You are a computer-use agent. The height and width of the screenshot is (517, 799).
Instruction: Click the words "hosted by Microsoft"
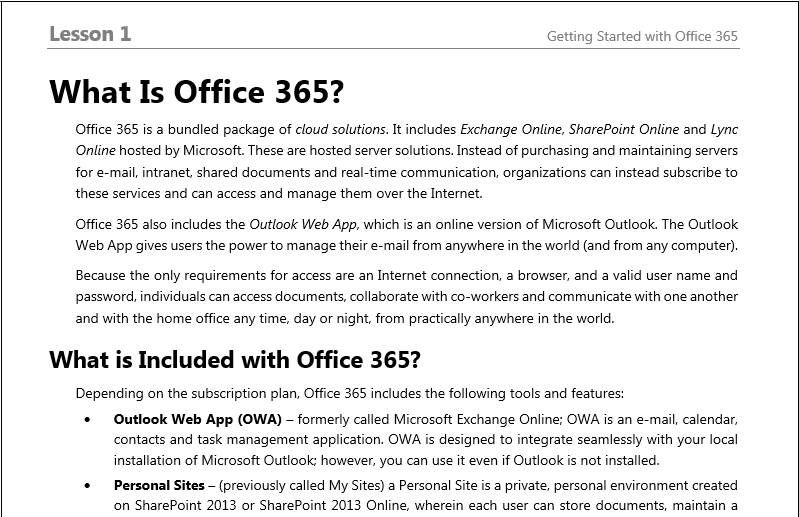click(186, 151)
